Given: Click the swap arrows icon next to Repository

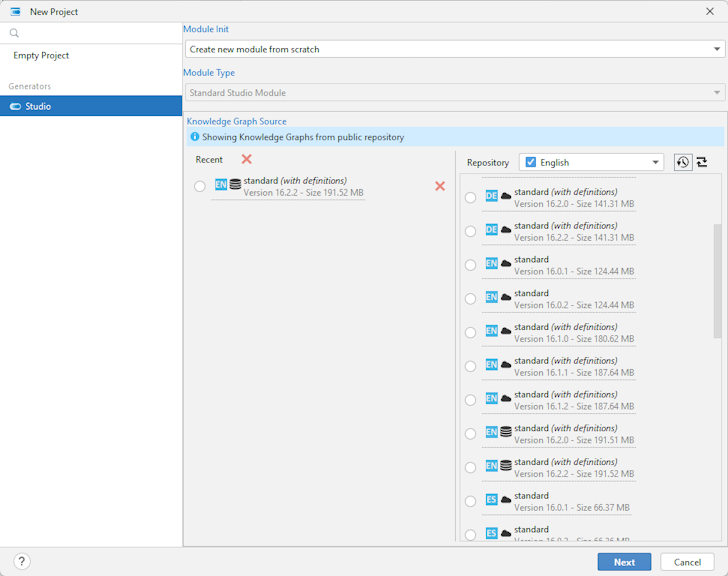Looking at the screenshot, I should [x=702, y=162].
